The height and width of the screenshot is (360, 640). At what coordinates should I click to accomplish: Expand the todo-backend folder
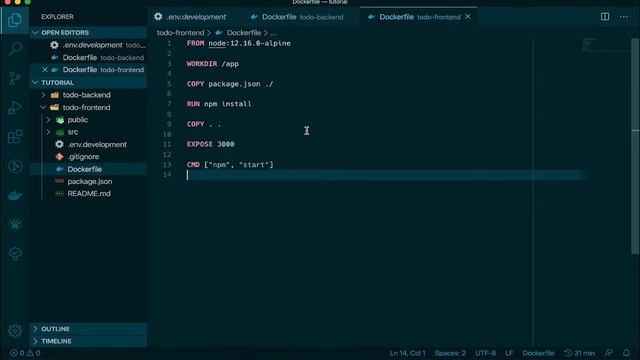(88, 95)
